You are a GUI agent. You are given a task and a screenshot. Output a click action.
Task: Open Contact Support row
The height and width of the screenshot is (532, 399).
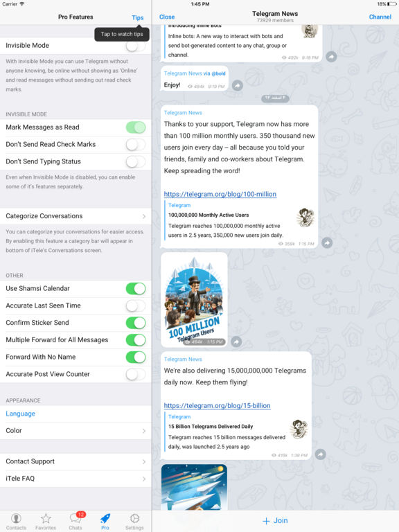tap(76, 461)
